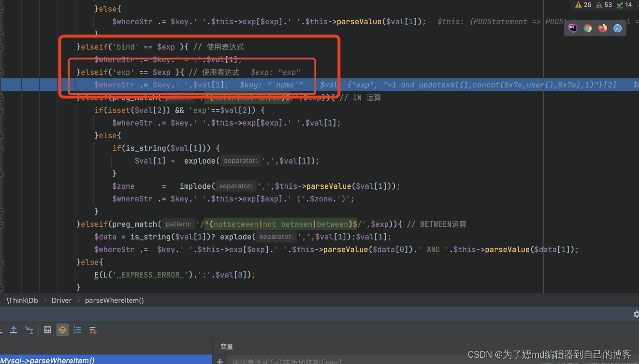Click the inline $this: {PDOStatement debug value

pyautogui.click(x=538, y=22)
